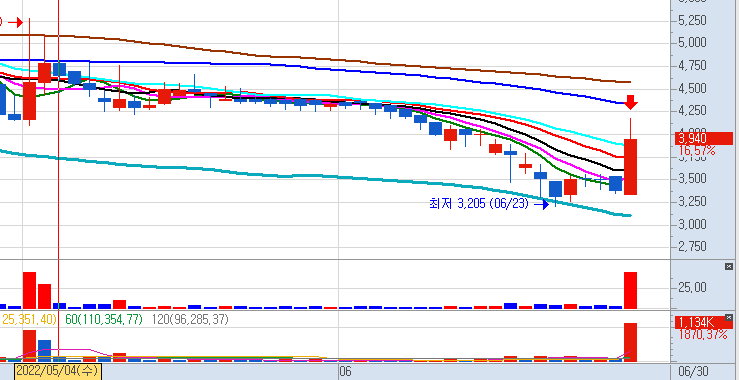Select the tall red volume bar for 06/30
Image resolution: width=739 pixels, height=380 pixels.
631,290
